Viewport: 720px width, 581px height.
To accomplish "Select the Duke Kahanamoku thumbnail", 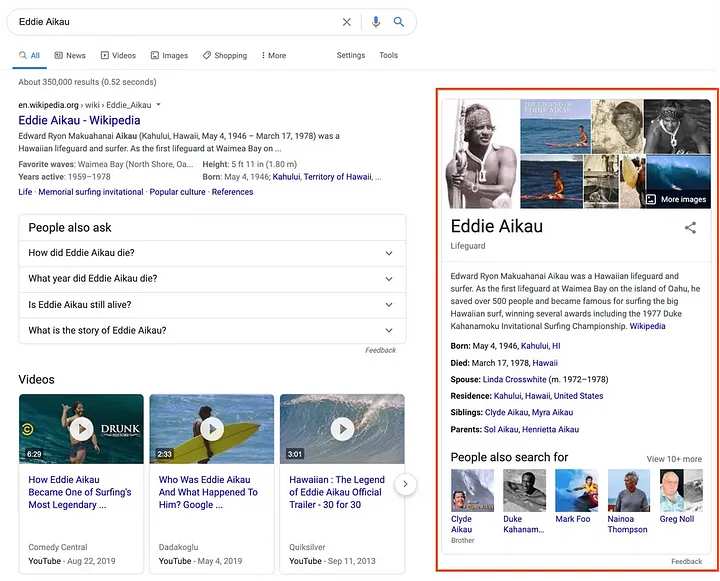I will [x=524, y=491].
